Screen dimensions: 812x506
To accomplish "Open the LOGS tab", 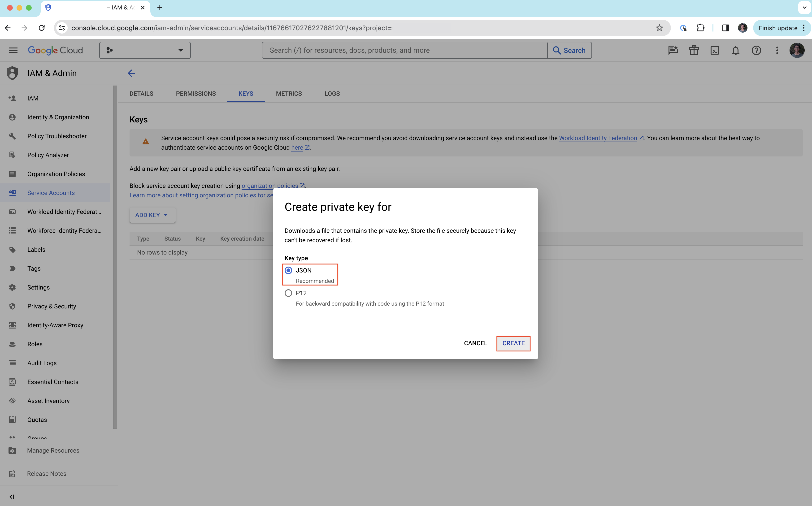I will (332, 94).
